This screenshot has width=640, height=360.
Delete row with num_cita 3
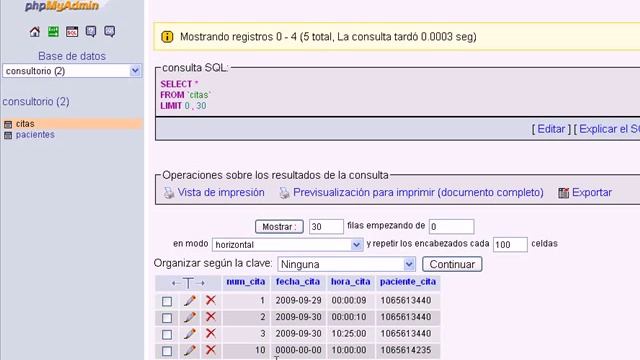click(211, 333)
